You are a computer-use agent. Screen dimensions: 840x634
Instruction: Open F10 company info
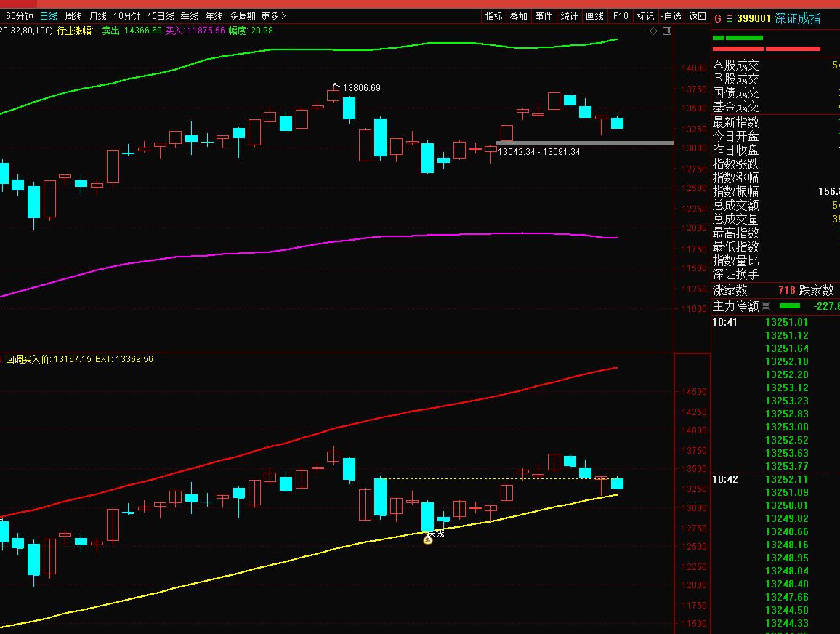pyautogui.click(x=621, y=16)
